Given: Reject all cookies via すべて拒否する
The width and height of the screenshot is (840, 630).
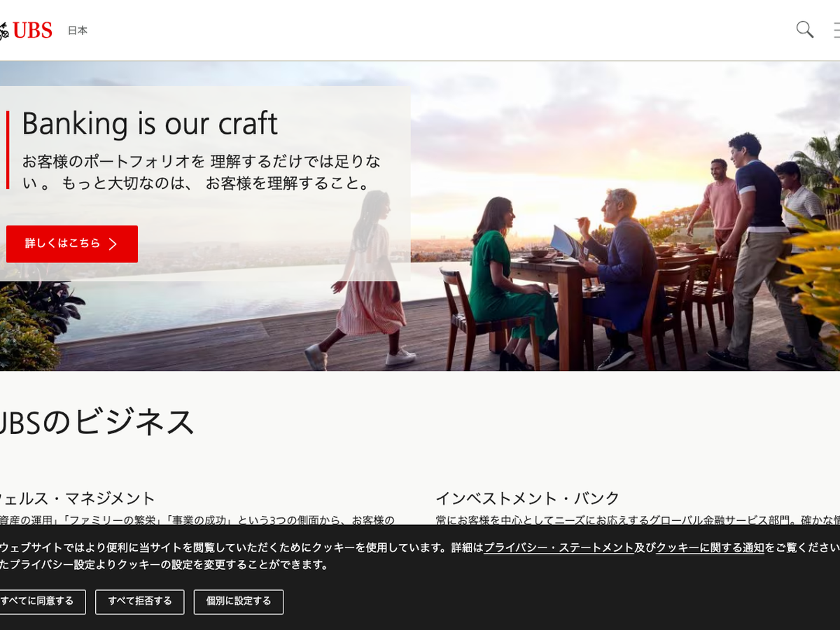Looking at the screenshot, I should (140, 601).
